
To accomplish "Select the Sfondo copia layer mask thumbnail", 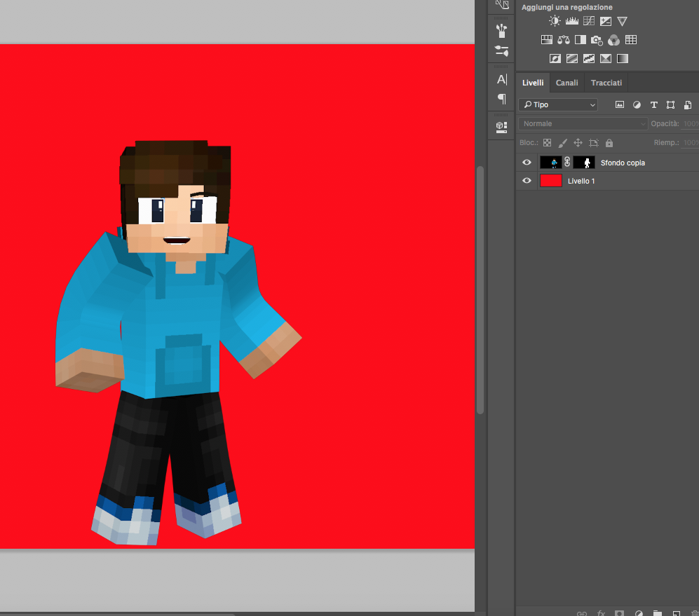I will coord(584,163).
